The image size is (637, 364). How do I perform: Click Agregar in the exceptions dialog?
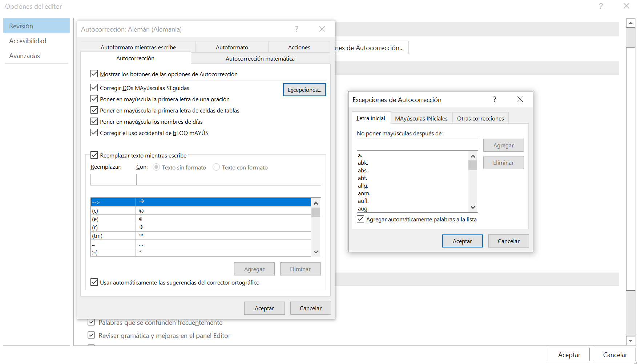click(504, 145)
